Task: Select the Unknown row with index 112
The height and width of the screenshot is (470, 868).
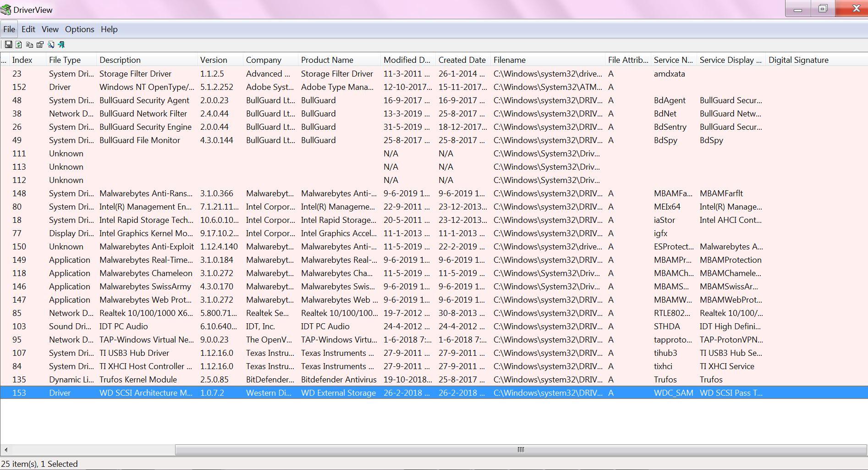Action: pos(434,180)
